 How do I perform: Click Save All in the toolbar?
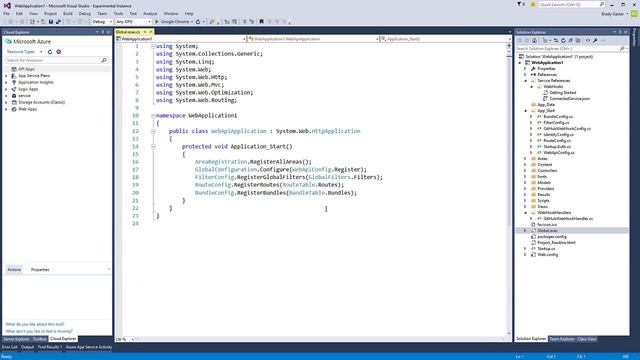(x=58, y=22)
